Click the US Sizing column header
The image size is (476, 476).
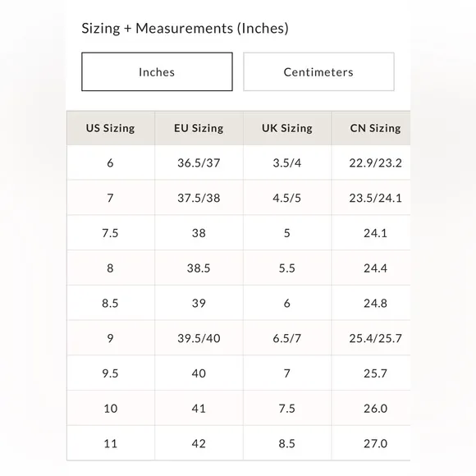click(111, 128)
